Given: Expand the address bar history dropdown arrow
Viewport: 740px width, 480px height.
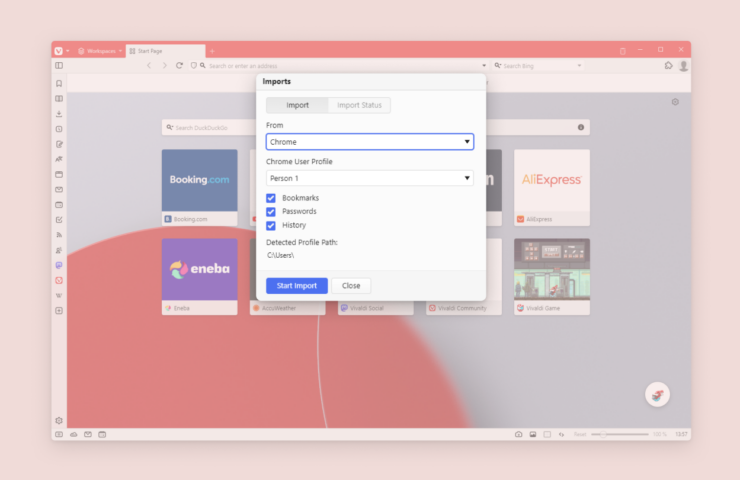Looking at the screenshot, I should tap(484, 66).
